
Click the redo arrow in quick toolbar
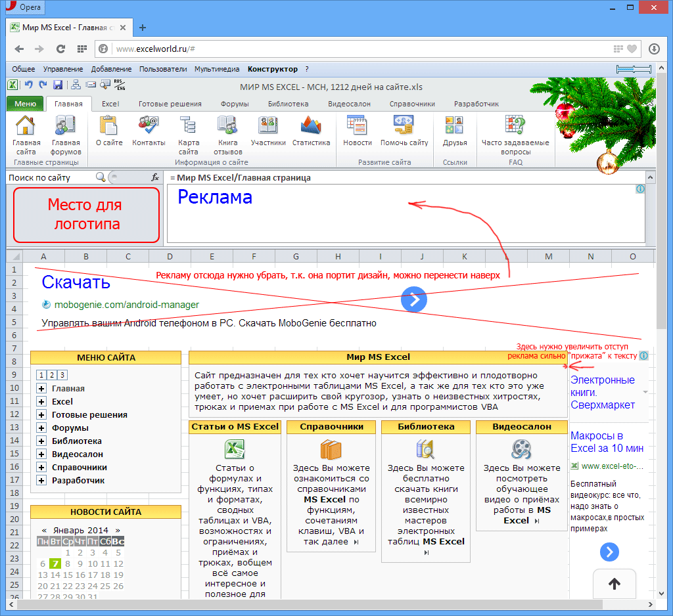tap(43, 85)
